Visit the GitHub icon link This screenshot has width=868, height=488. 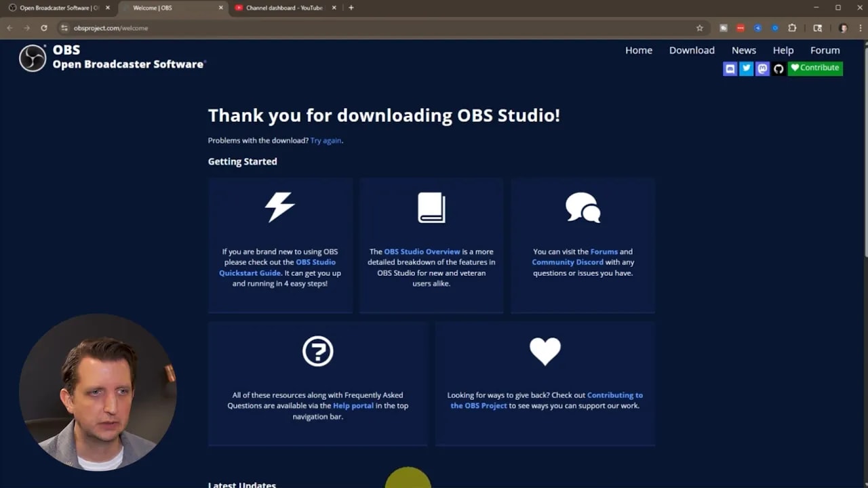[x=778, y=68]
